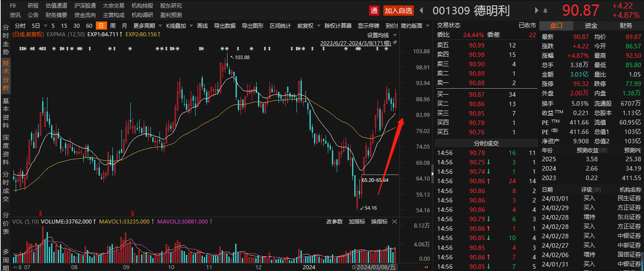
Task: Toggle 显示停牌 option
Action: 369,26
